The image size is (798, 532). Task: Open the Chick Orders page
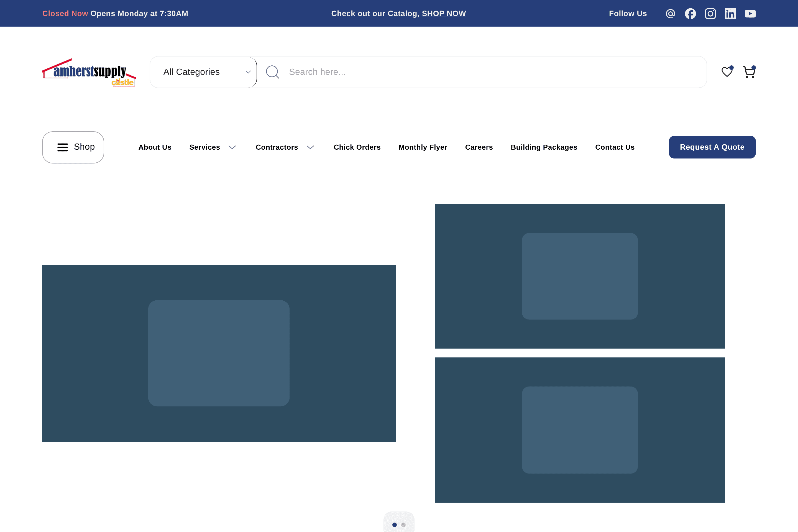click(x=357, y=147)
